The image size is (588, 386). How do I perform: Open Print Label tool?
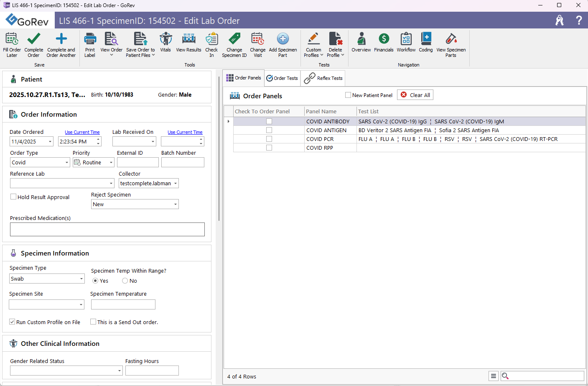(90, 40)
